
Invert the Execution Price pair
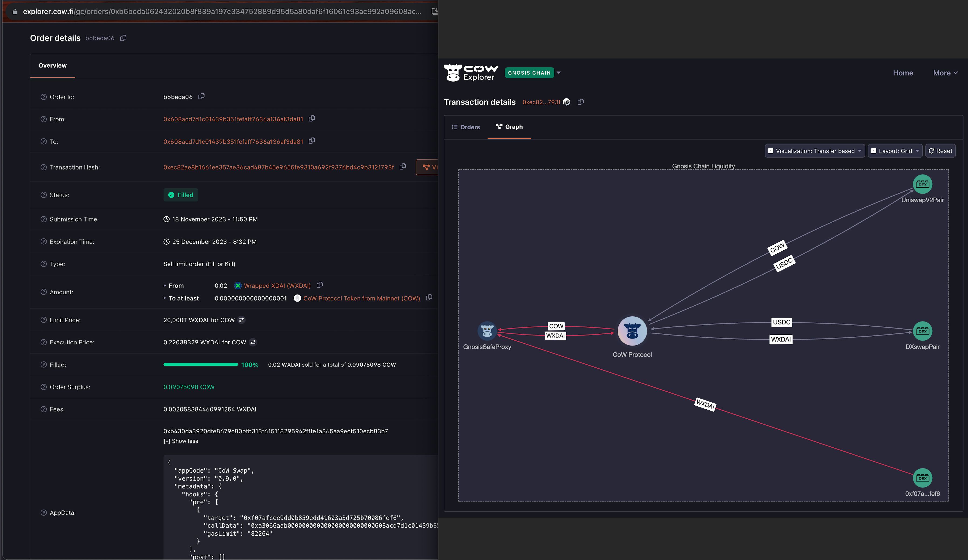pyautogui.click(x=253, y=342)
